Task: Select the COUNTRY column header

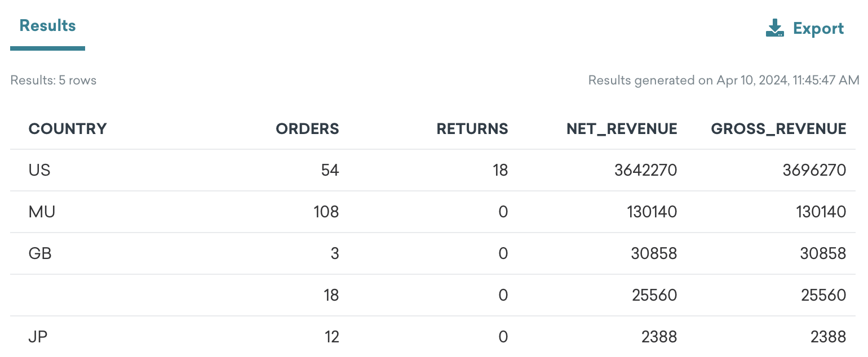Action: [68, 129]
